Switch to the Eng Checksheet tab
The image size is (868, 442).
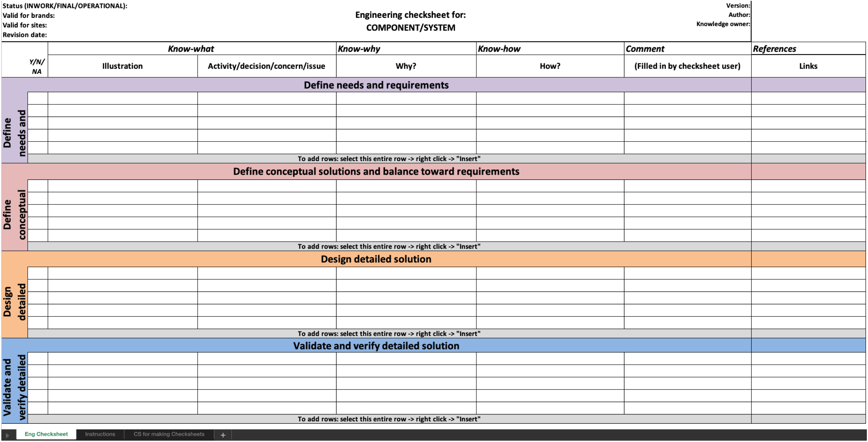[46, 434]
